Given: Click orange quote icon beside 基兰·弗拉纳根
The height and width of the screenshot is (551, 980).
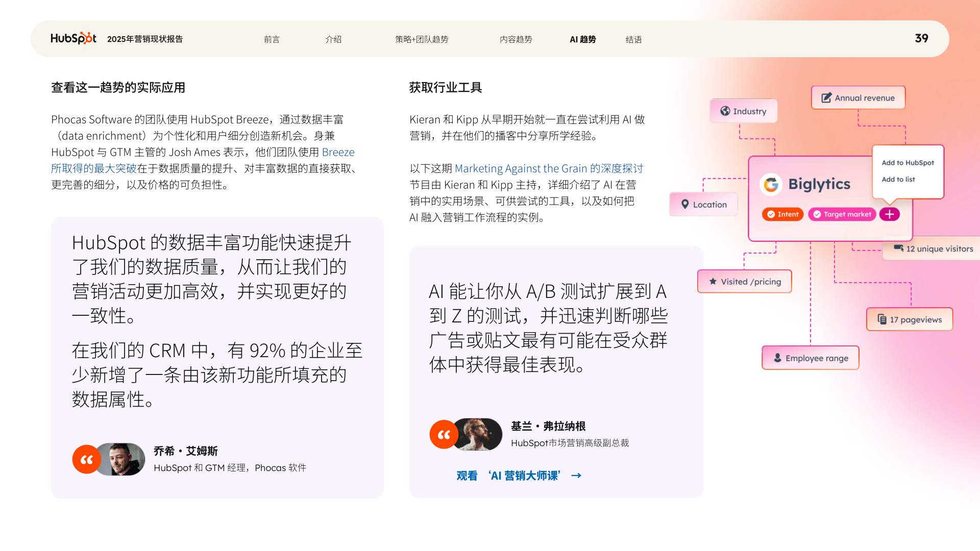Looking at the screenshot, I should tap(444, 434).
